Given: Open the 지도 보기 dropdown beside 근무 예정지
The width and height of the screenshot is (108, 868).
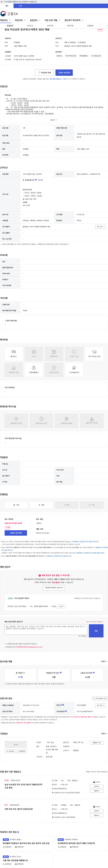Looking at the screenshot, I should [100, 227].
